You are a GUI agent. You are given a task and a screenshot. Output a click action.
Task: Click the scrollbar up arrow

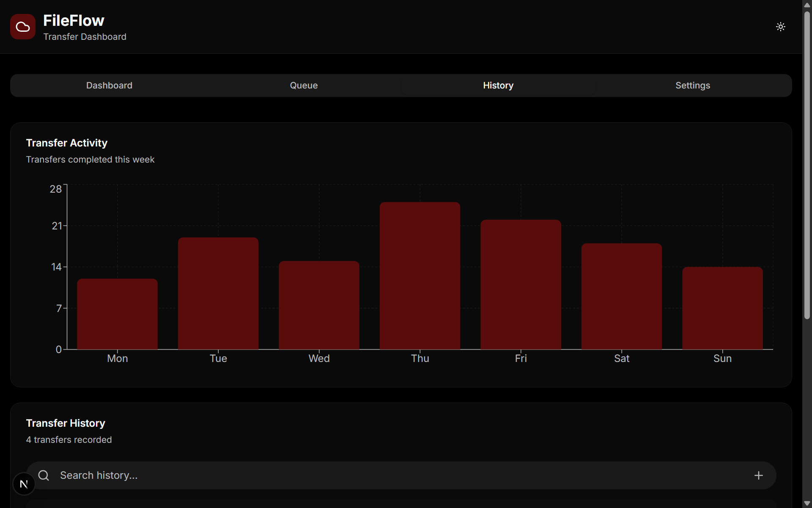click(x=807, y=5)
